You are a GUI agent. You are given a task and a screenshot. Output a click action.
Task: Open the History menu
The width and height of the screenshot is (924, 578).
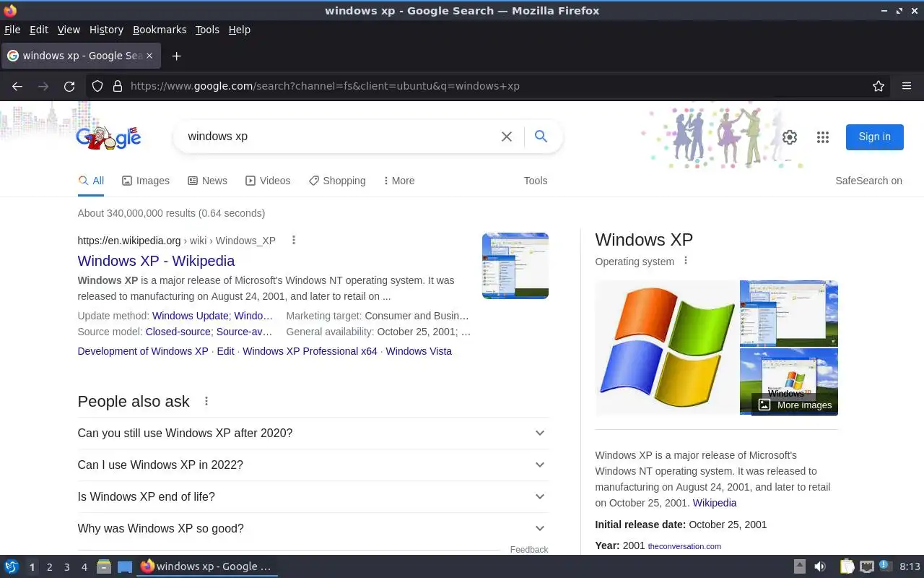[106, 30]
